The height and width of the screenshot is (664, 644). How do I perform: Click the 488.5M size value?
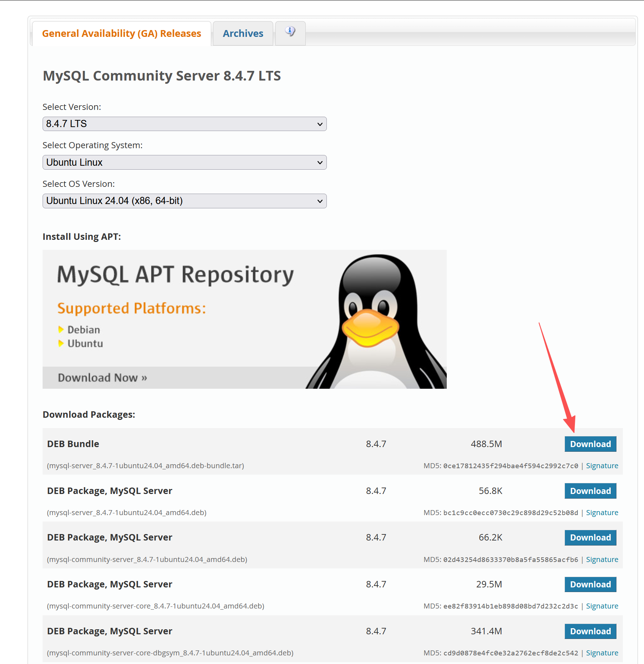pyautogui.click(x=486, y=444)
